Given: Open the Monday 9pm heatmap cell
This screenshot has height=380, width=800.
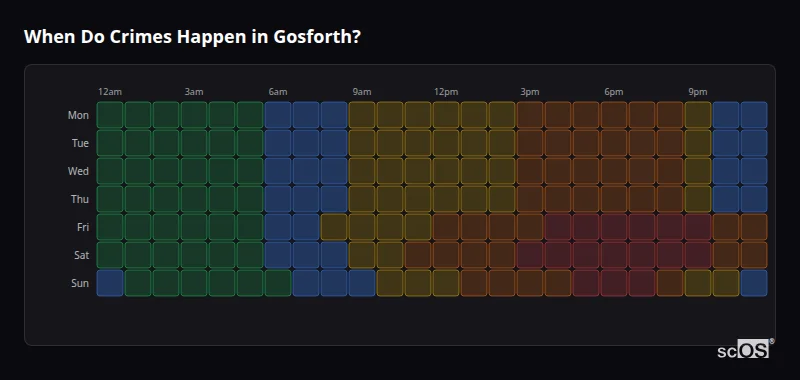Looking at the screenshot, I should [698, 115].
